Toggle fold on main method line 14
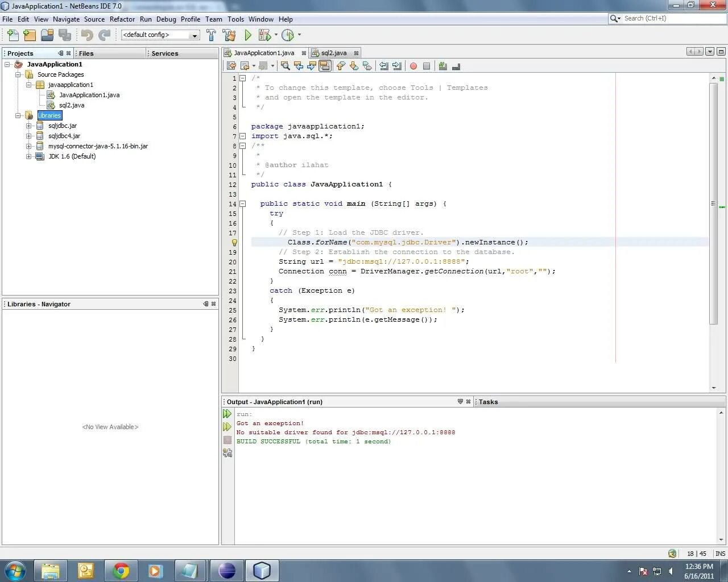Viewport: 728px width, 582px height. point(242,203)
